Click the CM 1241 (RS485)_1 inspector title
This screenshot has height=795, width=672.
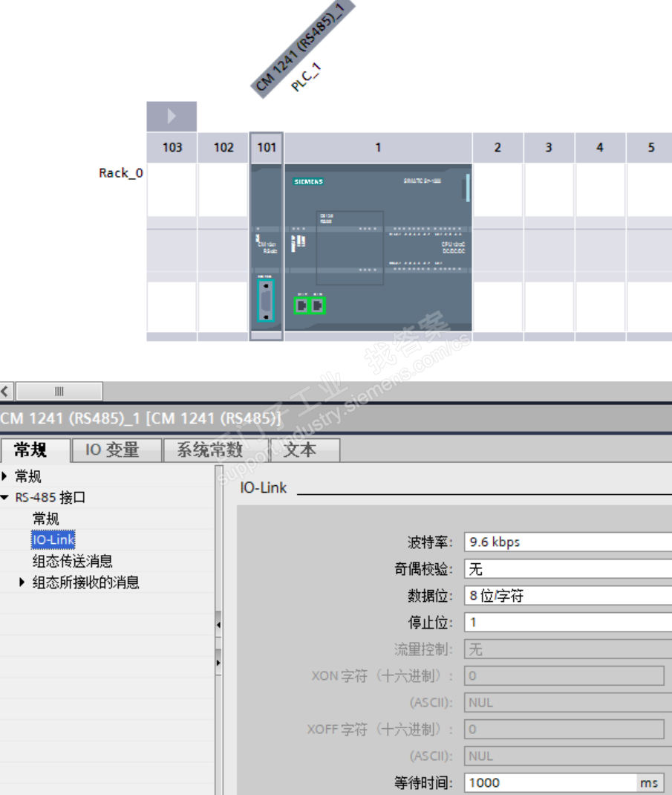click(x=140, y=418)
